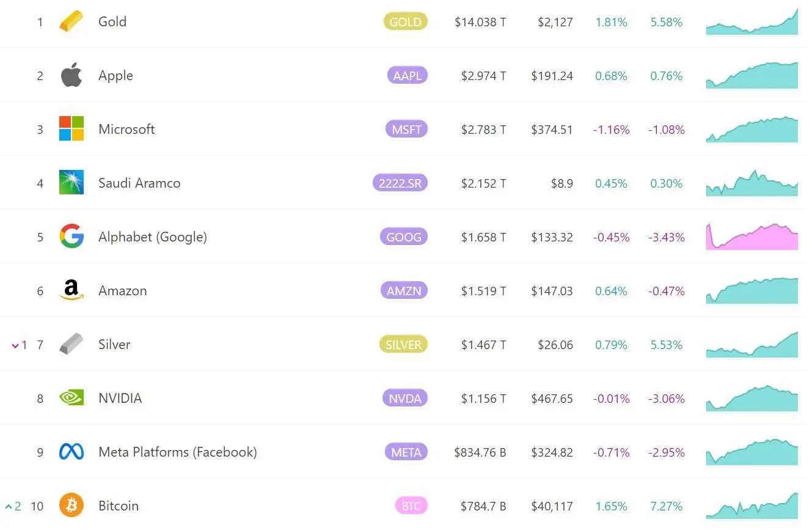Click the NVIDIA logo icon
Screen dimensions: 812x530
coord(71,398)
